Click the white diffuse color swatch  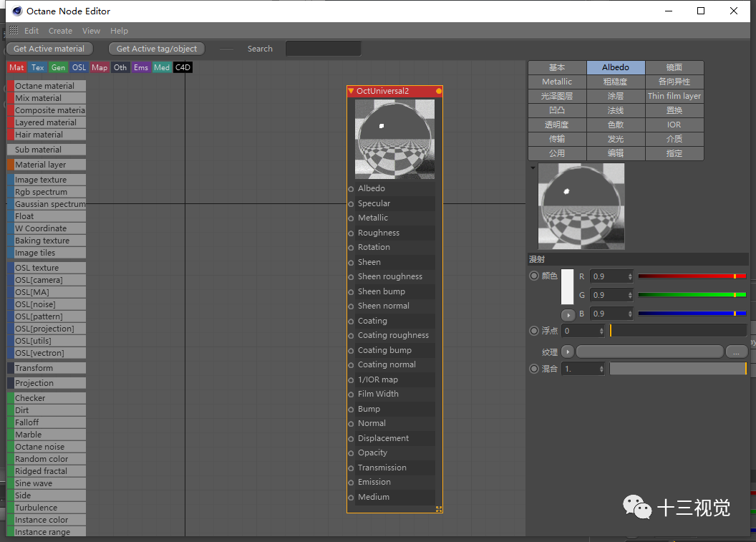click(568, 286)
